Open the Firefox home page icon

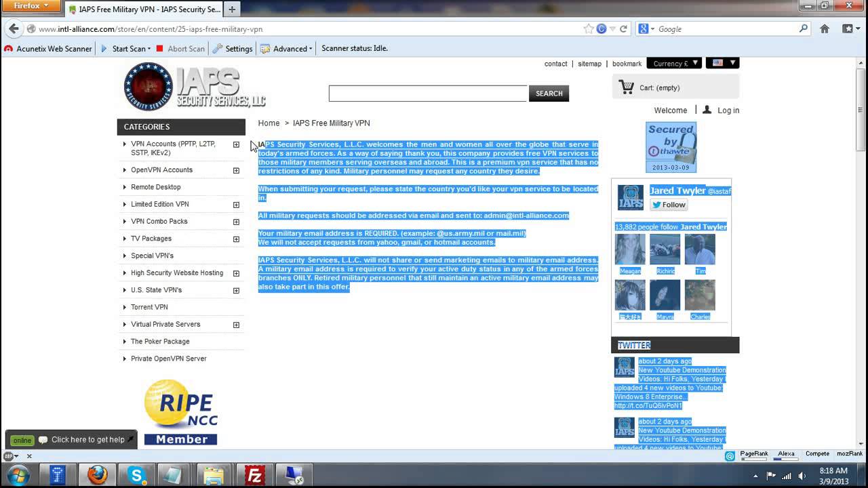click(825, 29)
